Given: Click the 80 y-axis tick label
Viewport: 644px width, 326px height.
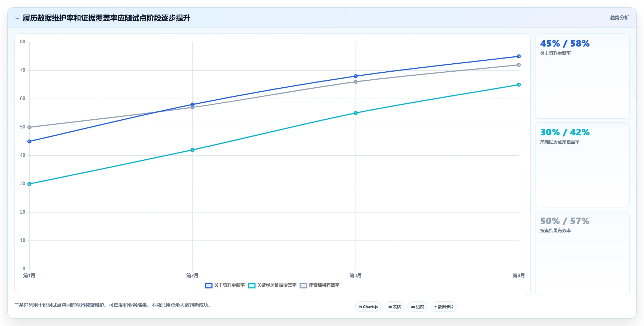Looking at the screenshot, I should click(x=23, y=42).
